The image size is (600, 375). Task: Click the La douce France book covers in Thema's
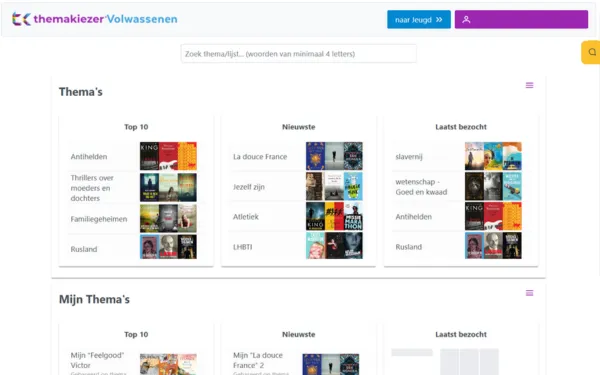[x=334, y=156]
